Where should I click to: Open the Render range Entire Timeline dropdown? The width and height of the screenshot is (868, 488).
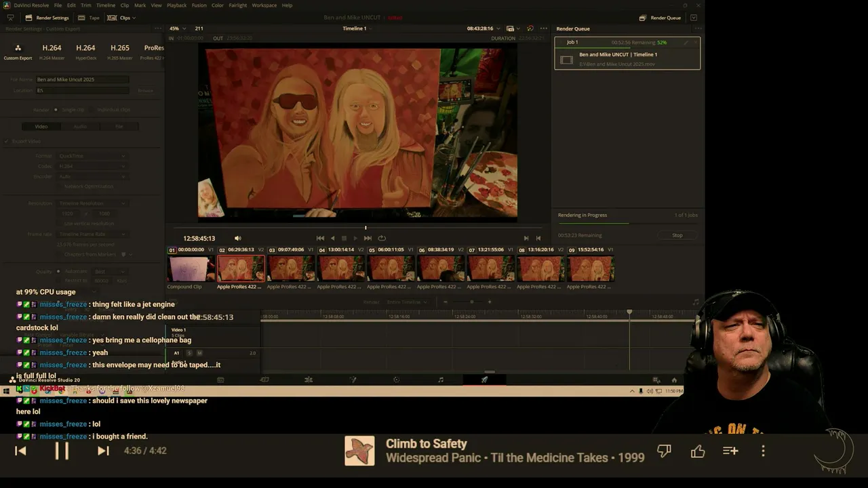tap(407, 302)
